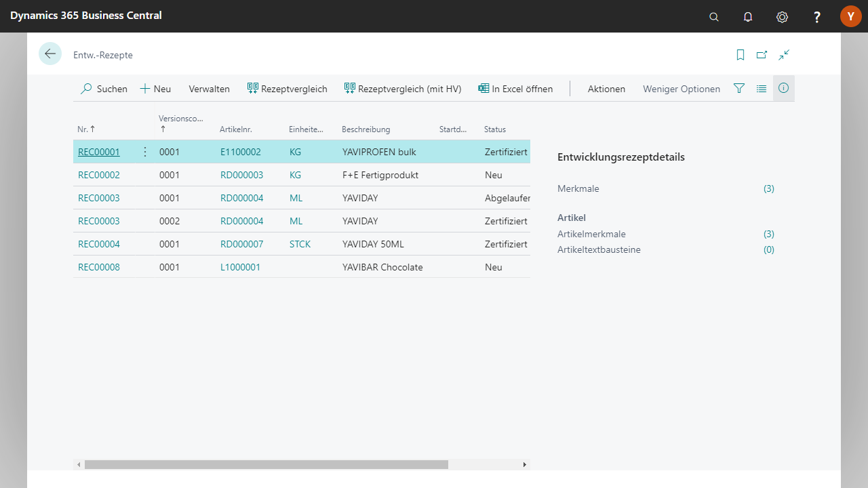Open recipe REC00008 link
Screen dimensions: 868x488
(x=99, y=267)
